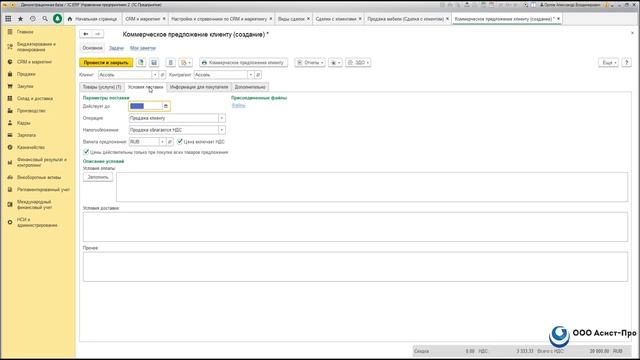Open the RUB currency record icon
The width and height of the screenshot is (640, 360).
(x=170, y=142)
